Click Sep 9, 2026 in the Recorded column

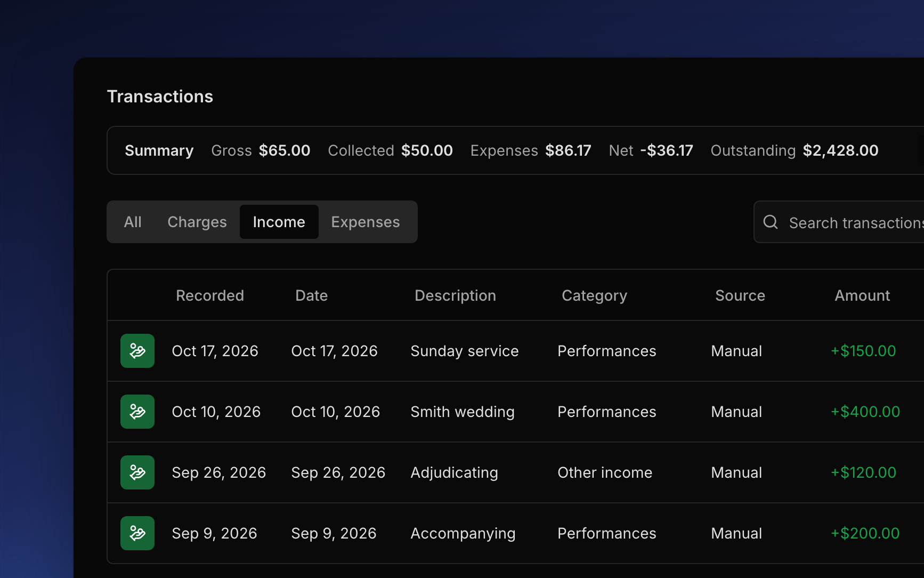[x=214, y=533]
